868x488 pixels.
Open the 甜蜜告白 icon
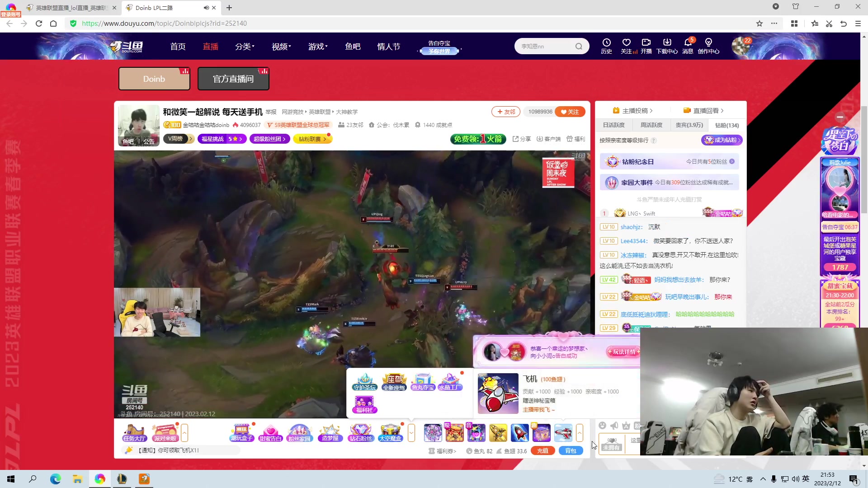270,433
